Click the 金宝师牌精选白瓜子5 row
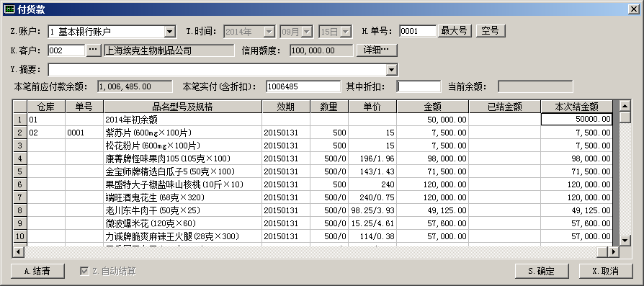 coord(313,171)
